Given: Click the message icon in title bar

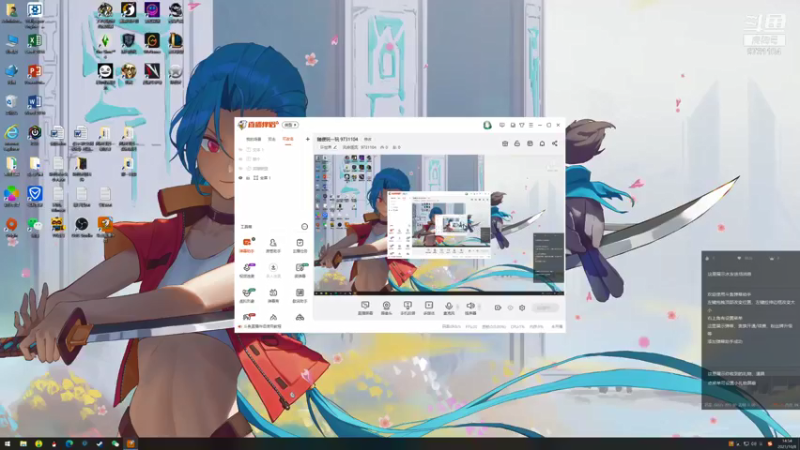Looking at the screenshot, I should [x=502, y=125].
